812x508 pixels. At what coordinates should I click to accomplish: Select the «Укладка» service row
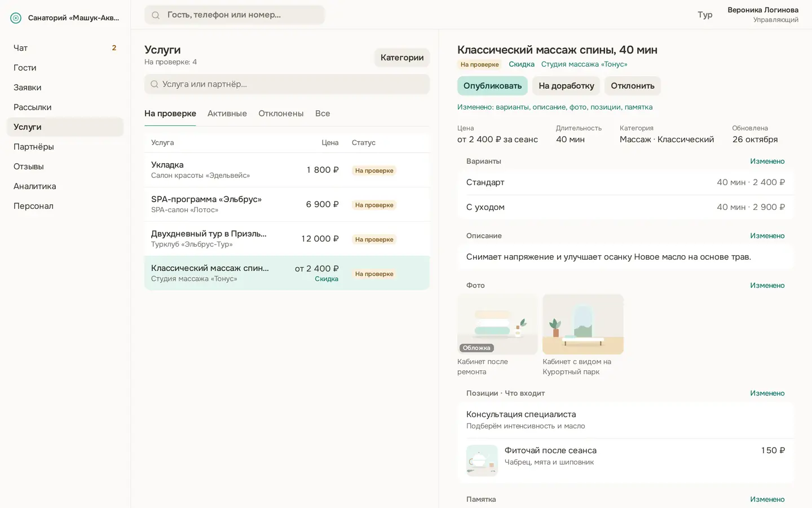(287, 170)
